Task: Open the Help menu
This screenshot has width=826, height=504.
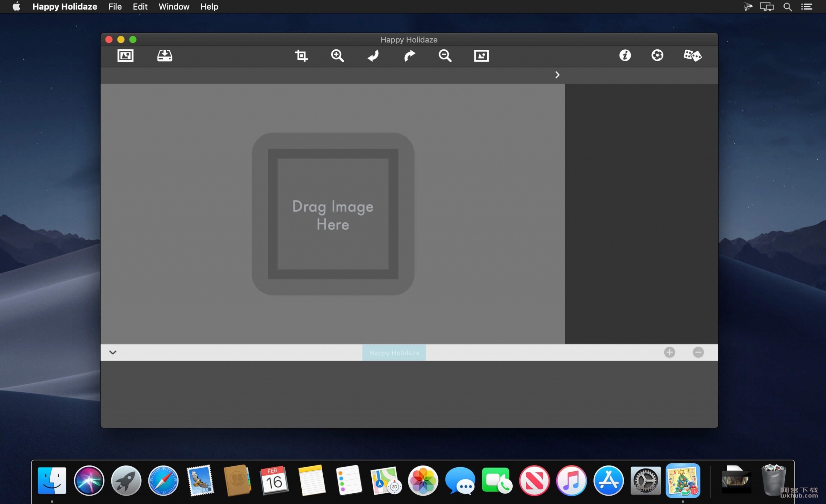Action: pos(209,7)
